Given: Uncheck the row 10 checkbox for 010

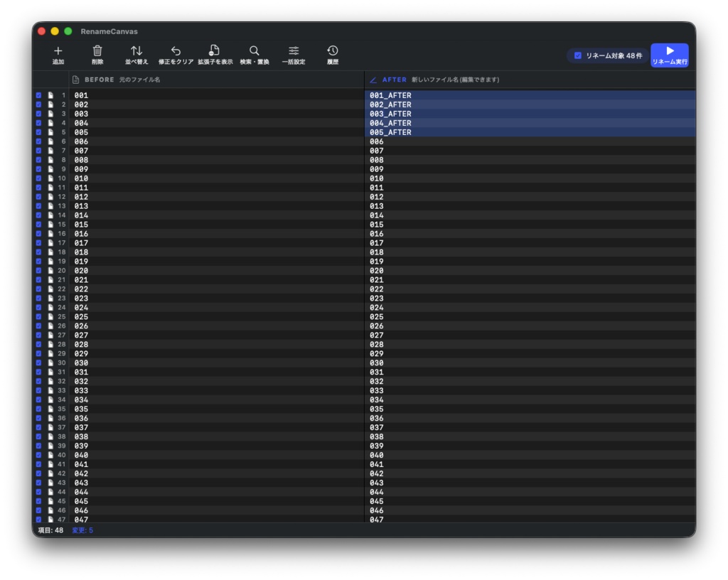Looking at the screenshot, I should pos(38,178).
